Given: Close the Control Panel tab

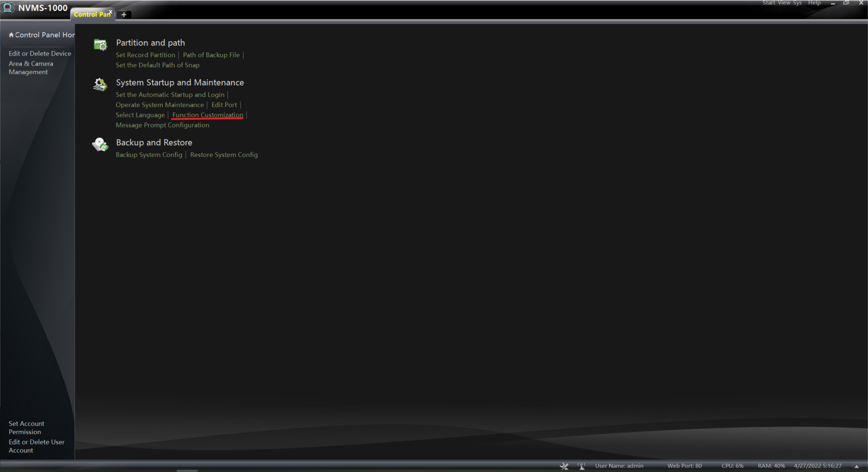Looking at the screenshot, I should (x=110, y=12).
